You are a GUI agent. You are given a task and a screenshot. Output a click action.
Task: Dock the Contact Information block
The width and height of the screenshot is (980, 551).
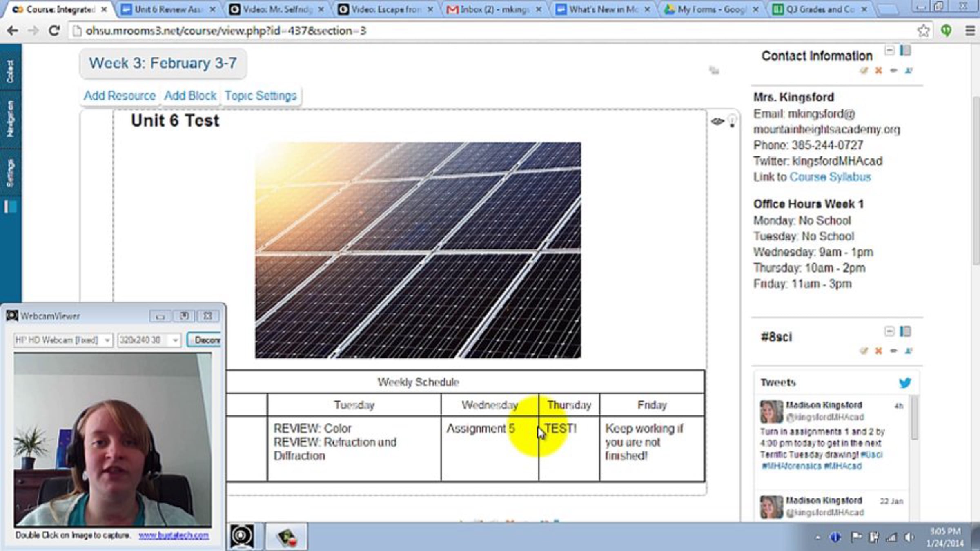tap(905, 51)
